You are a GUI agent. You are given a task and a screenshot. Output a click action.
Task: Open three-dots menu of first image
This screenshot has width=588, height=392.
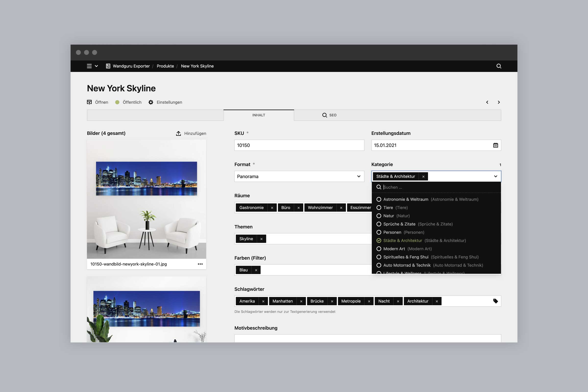[x=200, y=264]
